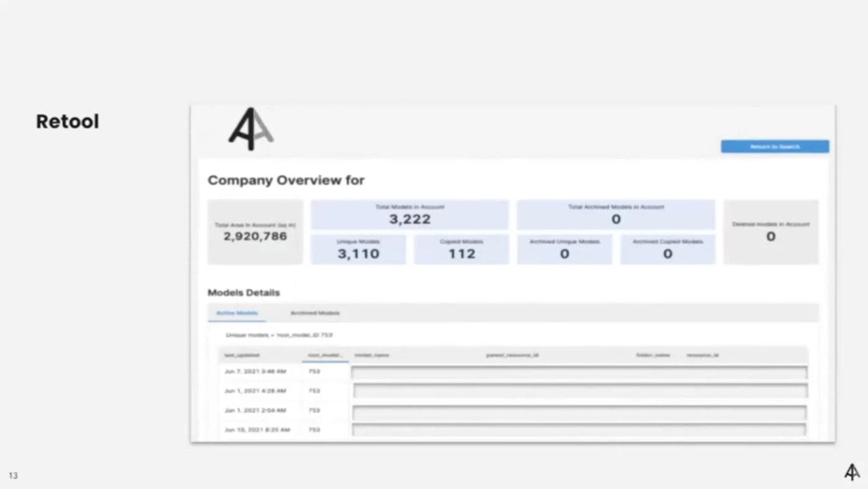
Task: Select the Active Models tab
Action: 237,313
